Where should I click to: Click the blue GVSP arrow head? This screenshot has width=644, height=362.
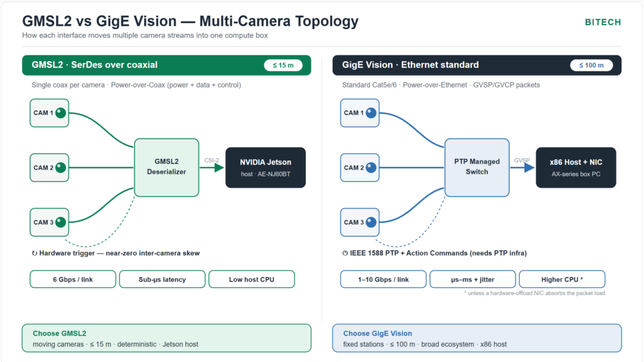click(x=530, y=167)
